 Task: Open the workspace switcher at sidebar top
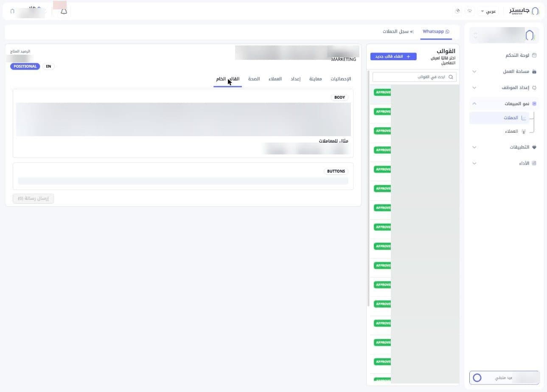coord(504,35)
